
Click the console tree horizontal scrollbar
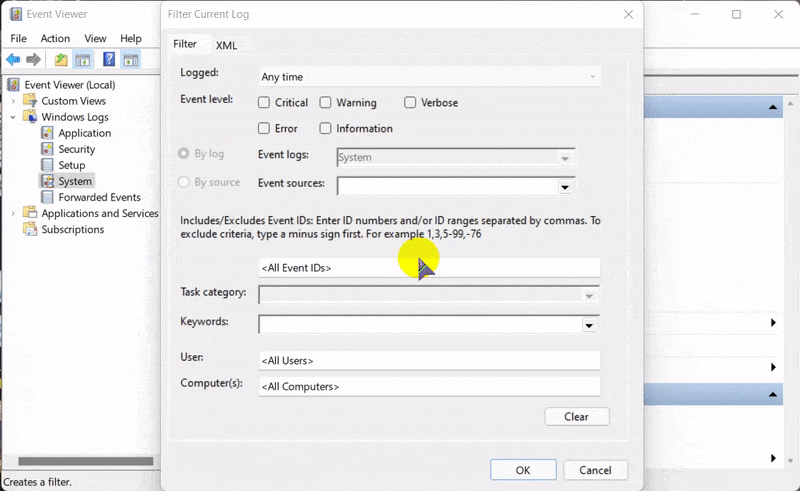(x=86, y=461)
